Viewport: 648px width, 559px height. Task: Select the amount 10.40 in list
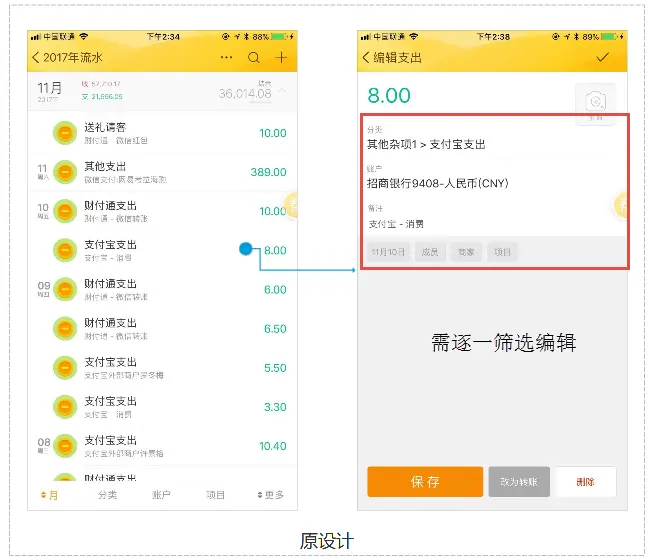(x=273, y=446)
